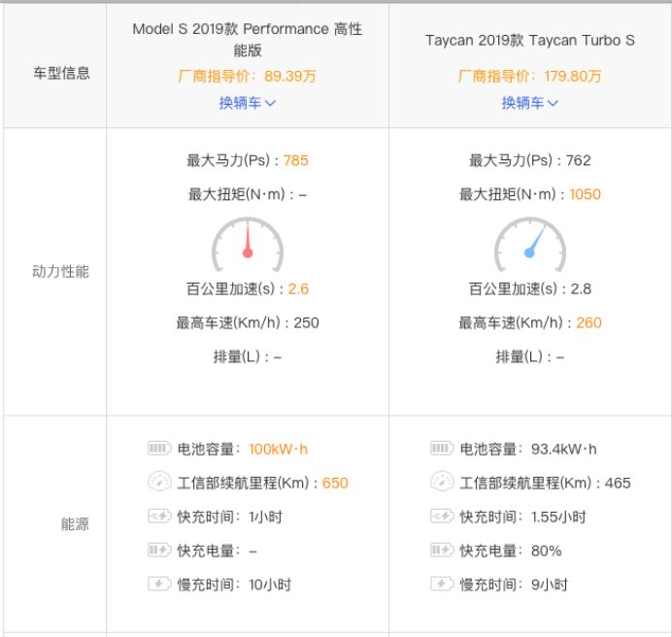Screen dimensions: 672x637
Task: Click Model S battery capacity icon
Action: tap(159, 449)
